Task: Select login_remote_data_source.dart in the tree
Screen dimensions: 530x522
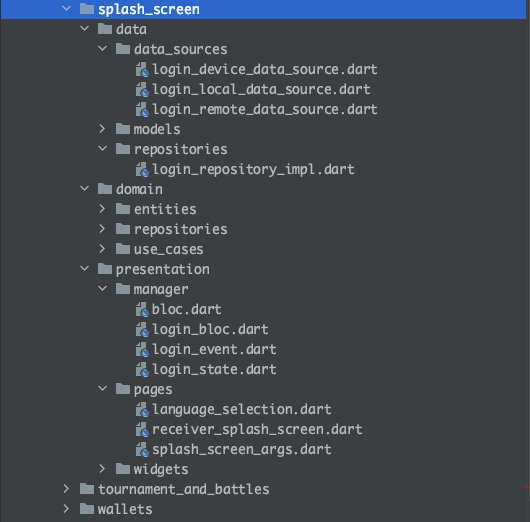Action: pyautogui.click(x=264, y=110)
